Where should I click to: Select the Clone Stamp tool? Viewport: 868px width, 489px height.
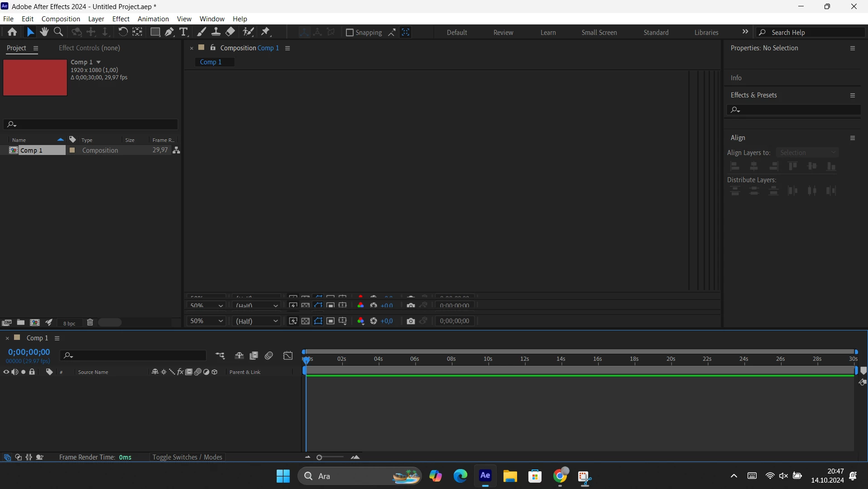[x=216, y=32]
